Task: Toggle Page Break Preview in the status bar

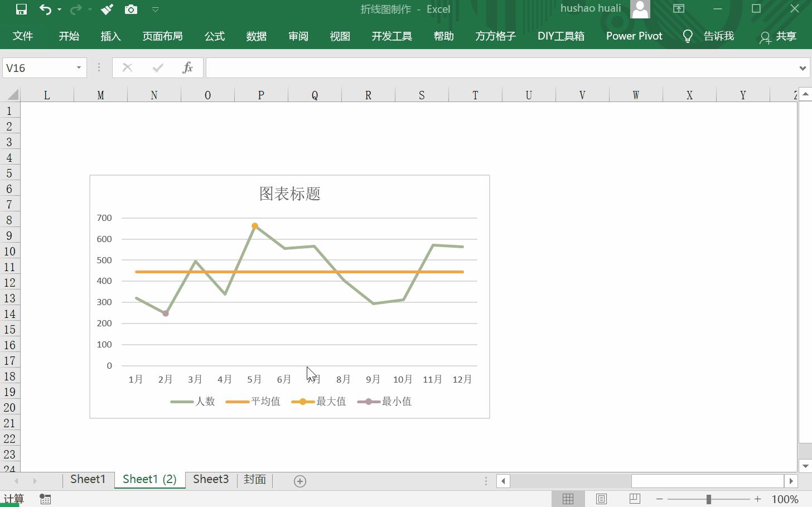Action: tap(635, 498)
